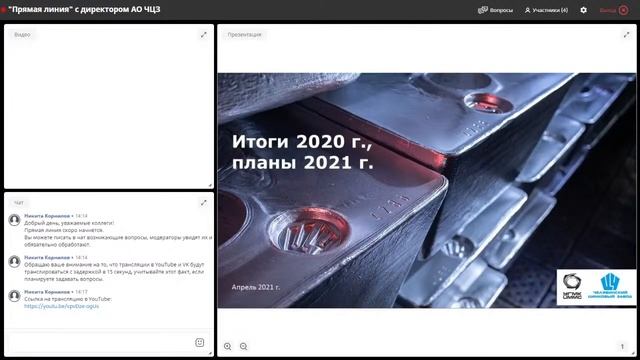
Task: Expand the Видео panel to fullscreen
Action: pyautogui.click(x=204, y=35)
